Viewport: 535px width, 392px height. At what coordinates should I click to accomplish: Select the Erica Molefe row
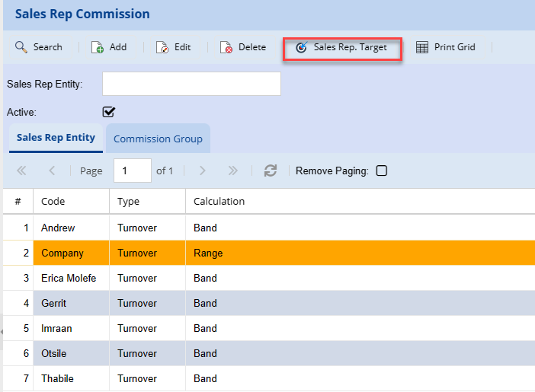coord(69,278)
